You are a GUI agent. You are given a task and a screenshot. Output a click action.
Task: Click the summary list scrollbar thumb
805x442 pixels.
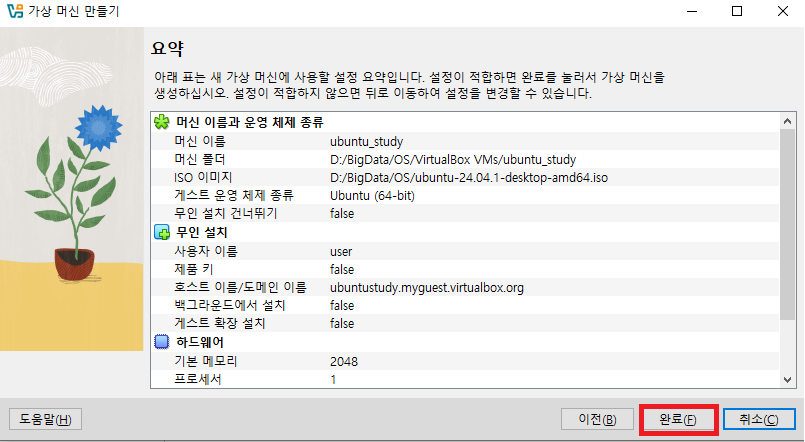click(x=787, y=224)
